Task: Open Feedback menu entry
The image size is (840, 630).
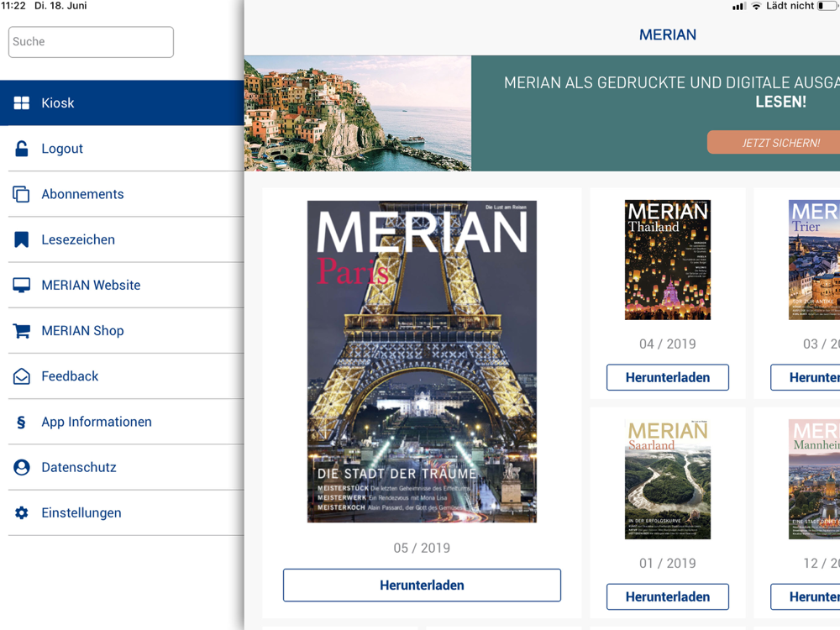Action: 122,376
